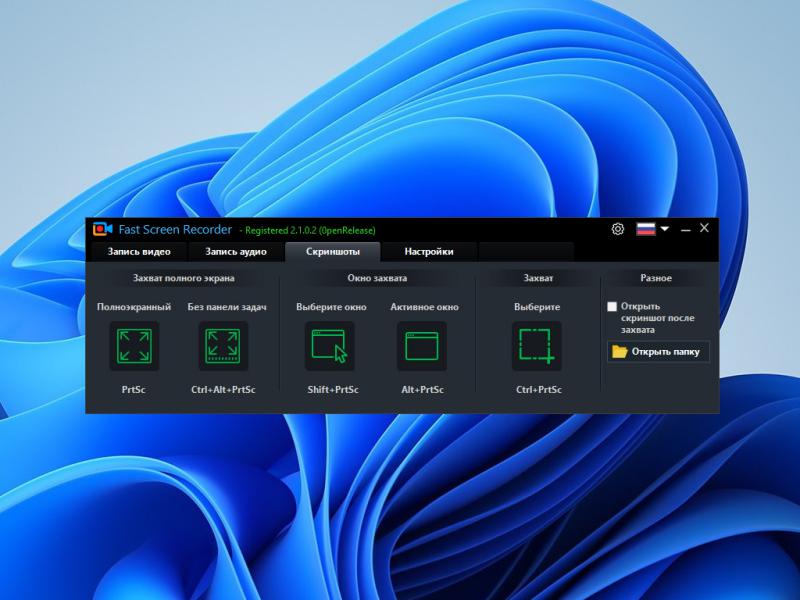Screen dimensions: 800x600
Task: Close the Fast Screen Recorder window
Action: (704, 228)
